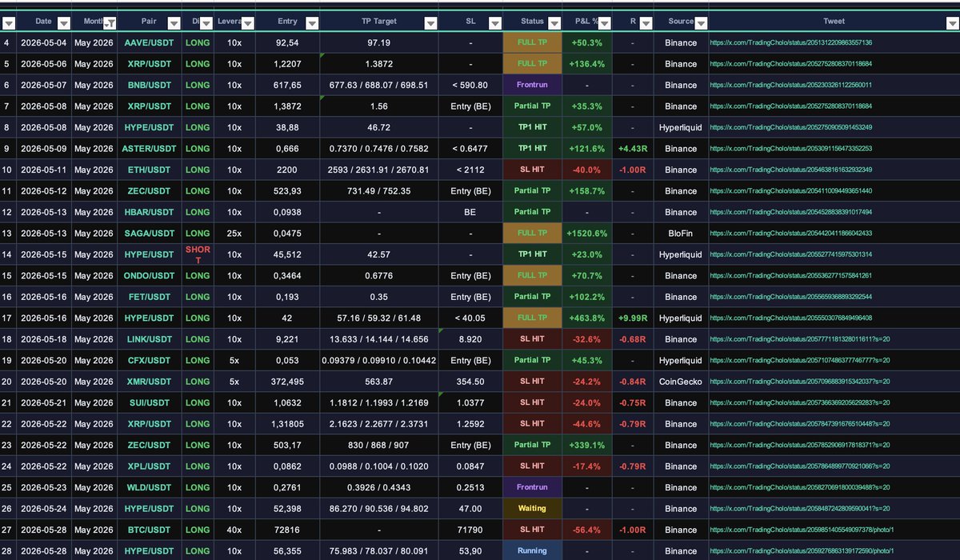960x560 pixels.
Task: Select the AAVE/USDT pair cell
Action: click(x=149, y=42)
